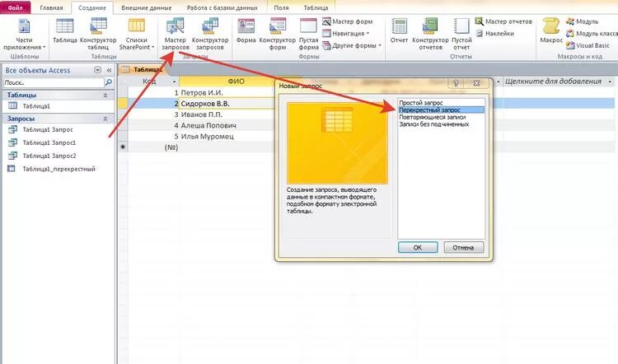Click Наклейки labels tool

click(x=495, y=34)
